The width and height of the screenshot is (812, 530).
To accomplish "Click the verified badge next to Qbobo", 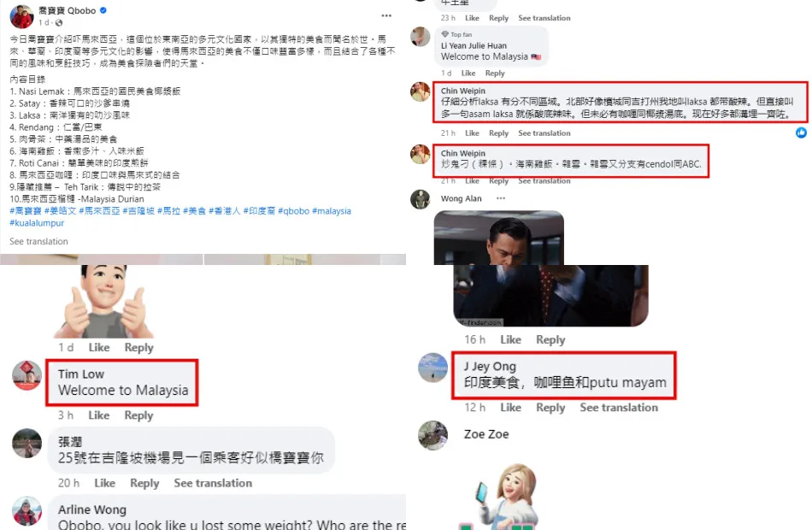I will [x=103, y=10].
